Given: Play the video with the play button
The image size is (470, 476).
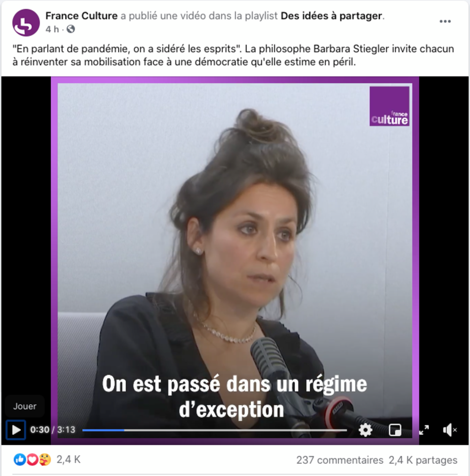Looking at the screenshot, I should (16, 430).
